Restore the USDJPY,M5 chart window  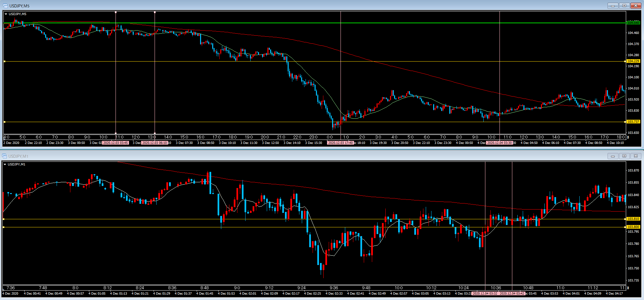pyautogui.click(x=624, y=6)
